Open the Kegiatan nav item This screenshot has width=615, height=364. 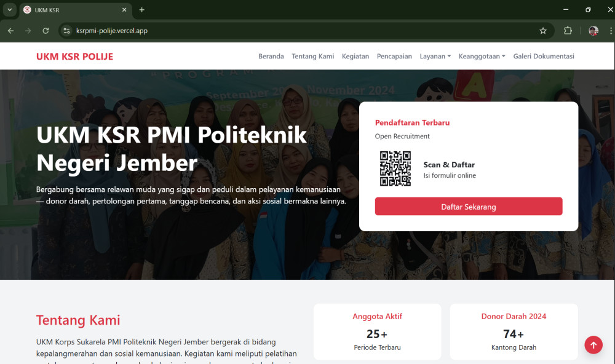coord(355,56)
